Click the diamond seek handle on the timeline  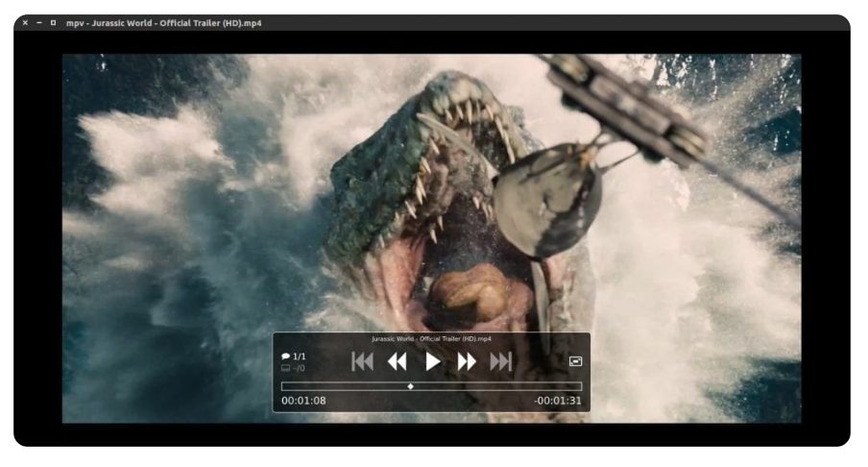pyautogui.click(x=411, y=386)
